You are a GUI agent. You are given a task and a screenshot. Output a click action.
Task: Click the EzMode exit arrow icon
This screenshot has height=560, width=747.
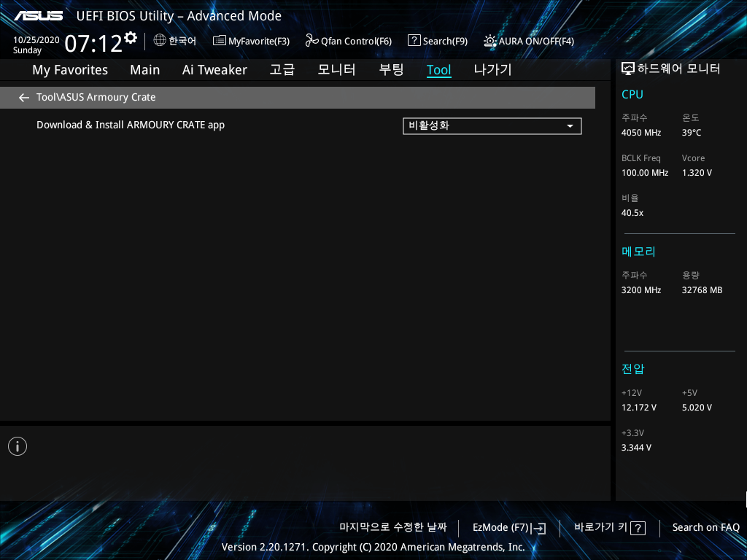(538, 528)
